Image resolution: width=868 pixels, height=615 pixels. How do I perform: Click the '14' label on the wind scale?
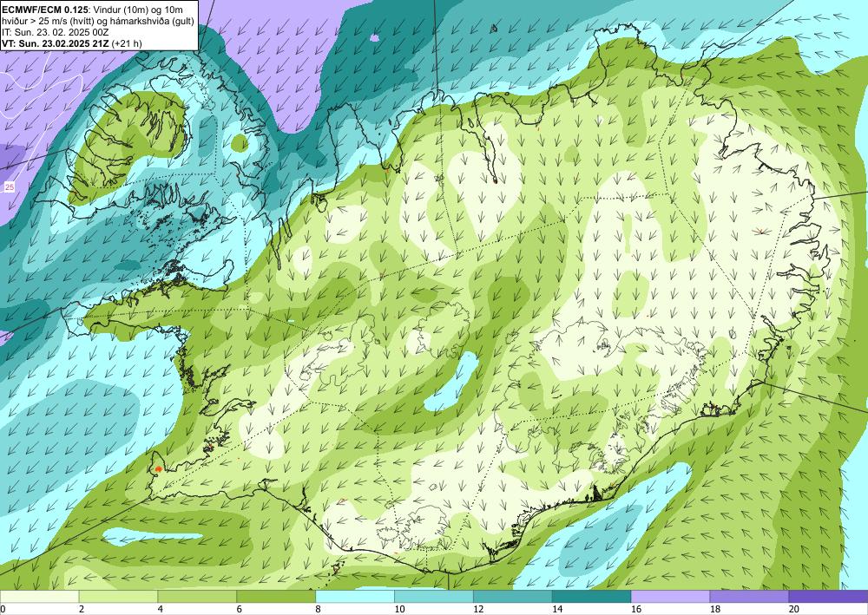[x=557, y=609]
